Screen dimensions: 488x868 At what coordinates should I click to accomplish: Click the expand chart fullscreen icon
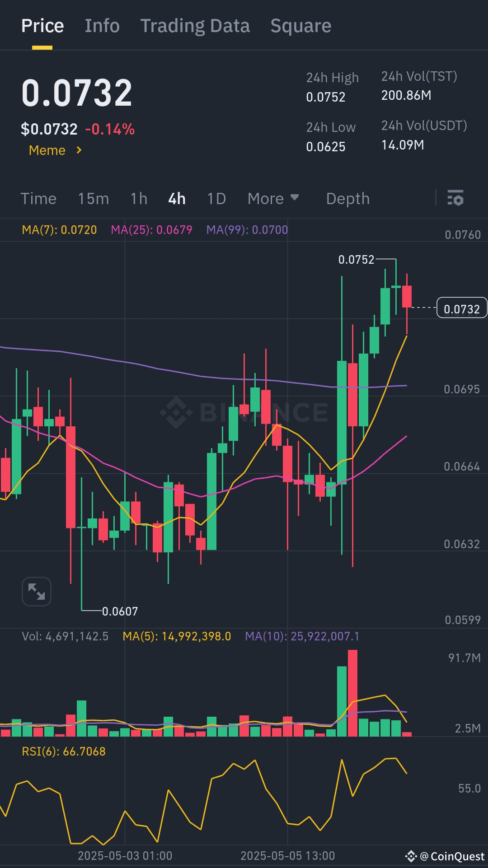(x=36, y=591)
